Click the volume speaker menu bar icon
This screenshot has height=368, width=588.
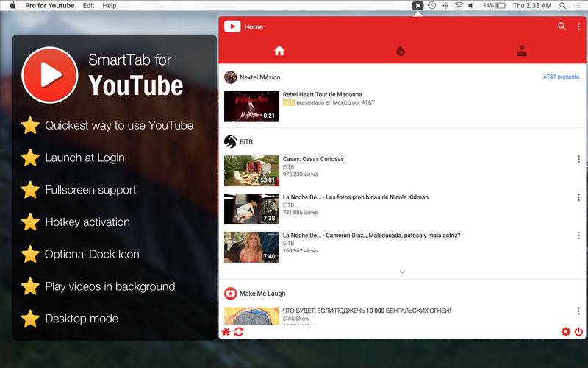tap(470, 5)
